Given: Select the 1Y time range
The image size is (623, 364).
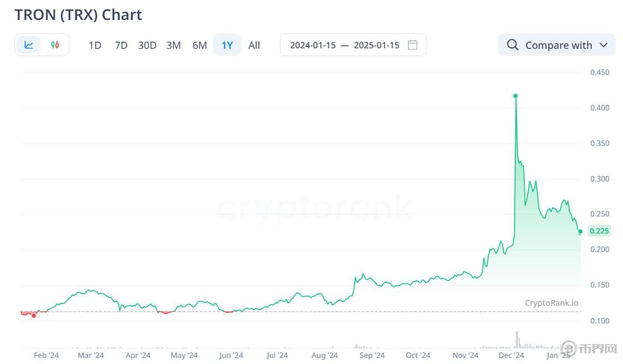Looking at the screenshot, I should [227, 46].
